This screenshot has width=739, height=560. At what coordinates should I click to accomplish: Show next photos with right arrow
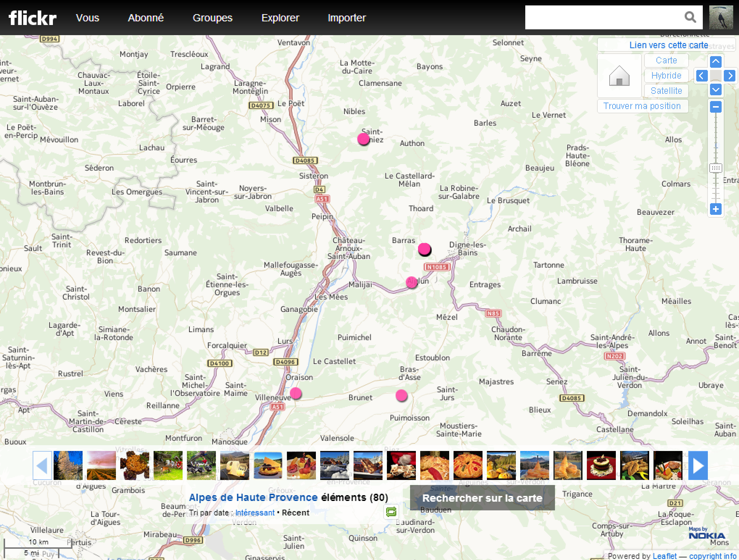tap(698, 465)
